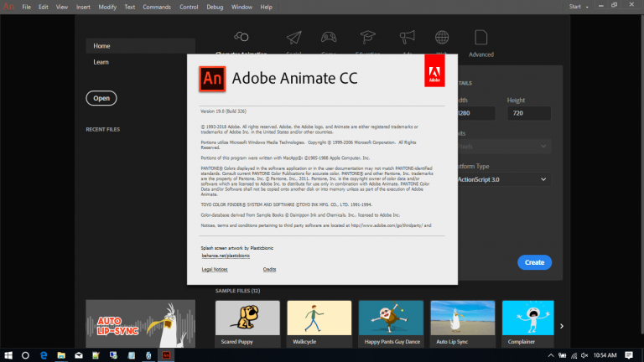Click the Auto Lip-Sync promo banner
The image size is (644, 362).
[x=141, y=323]
